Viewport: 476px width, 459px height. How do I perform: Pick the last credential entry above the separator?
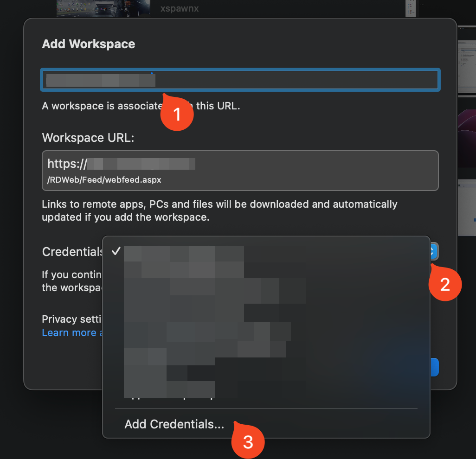pos(169,395)
